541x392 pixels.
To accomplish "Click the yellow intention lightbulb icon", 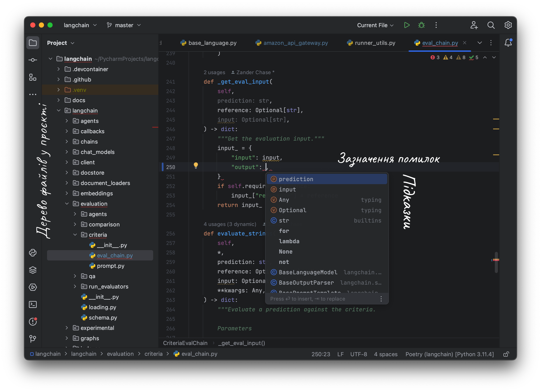I will coord(196,165).
